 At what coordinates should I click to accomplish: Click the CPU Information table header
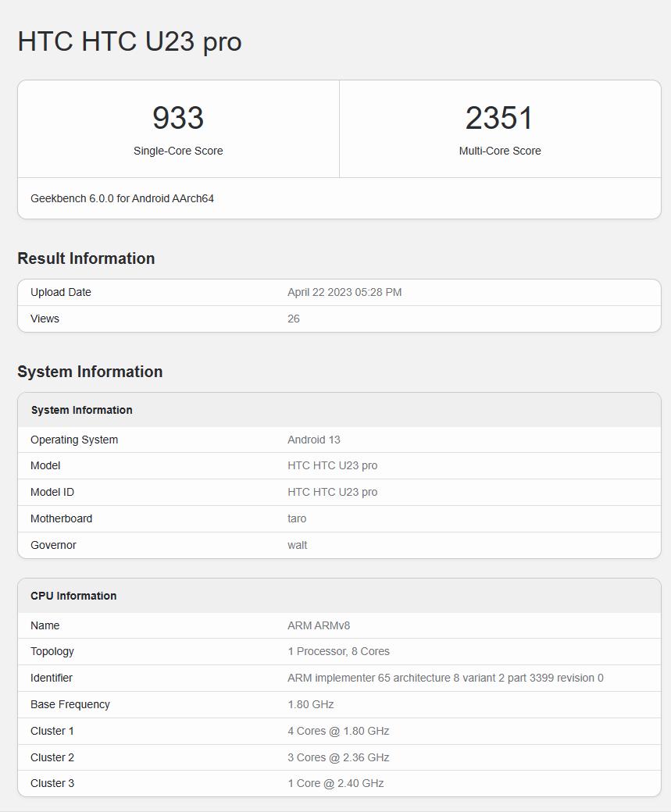click(73, 596)
